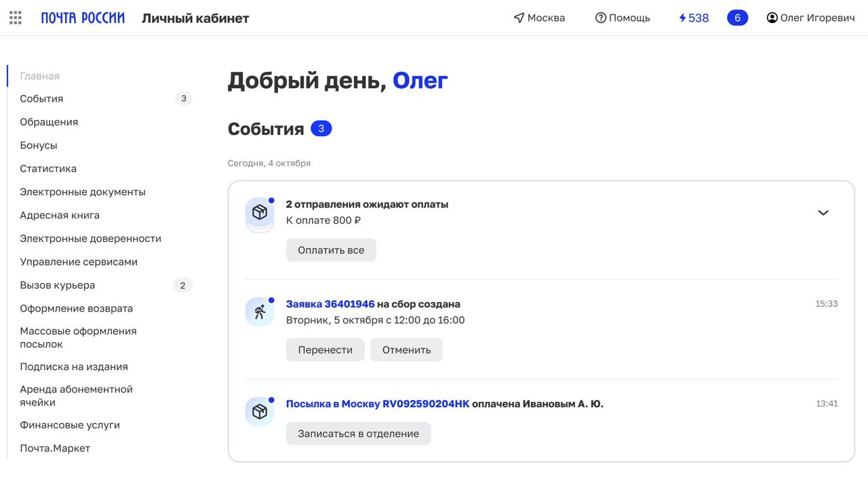Click the lightning bonus points 538
The width and height of the screenshot is (868, 477).
(694, 18)
